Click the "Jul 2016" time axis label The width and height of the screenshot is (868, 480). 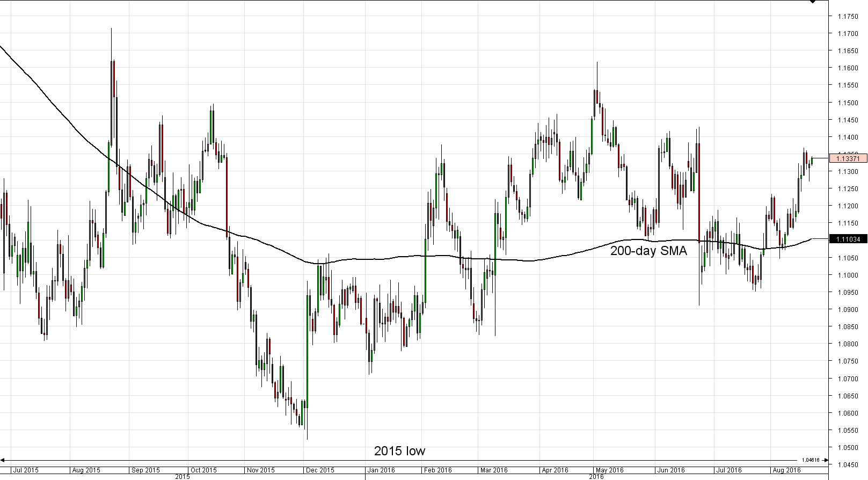tap(730, 470)
